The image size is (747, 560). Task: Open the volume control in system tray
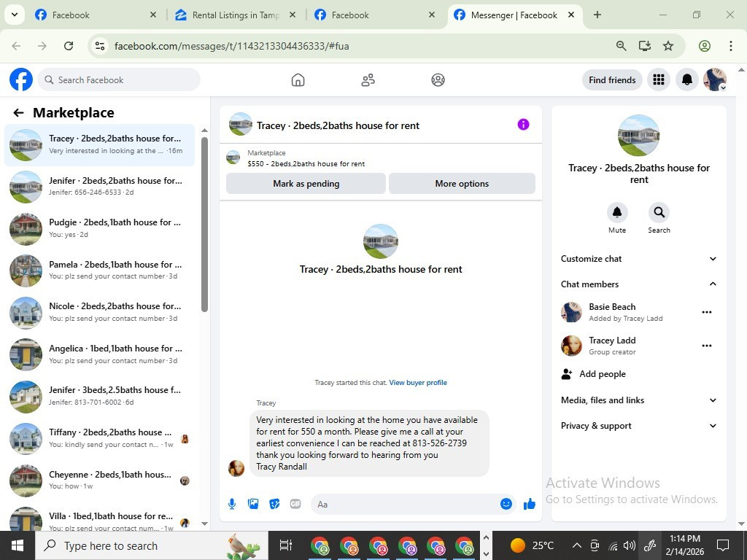click(x=630, y=545)
